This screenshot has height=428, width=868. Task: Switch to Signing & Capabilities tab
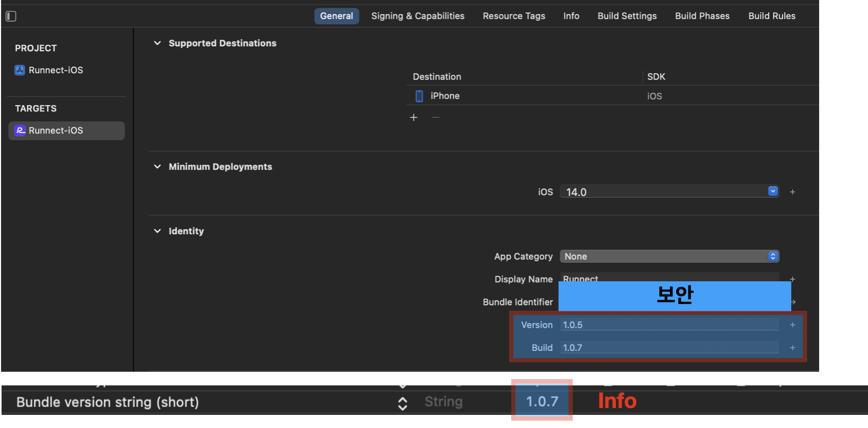418,16
